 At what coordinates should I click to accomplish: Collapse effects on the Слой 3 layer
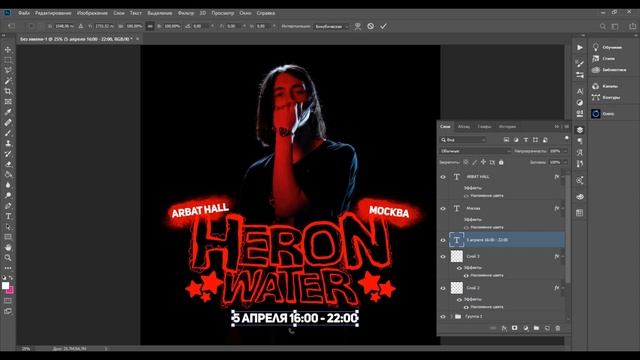[563, 257]
